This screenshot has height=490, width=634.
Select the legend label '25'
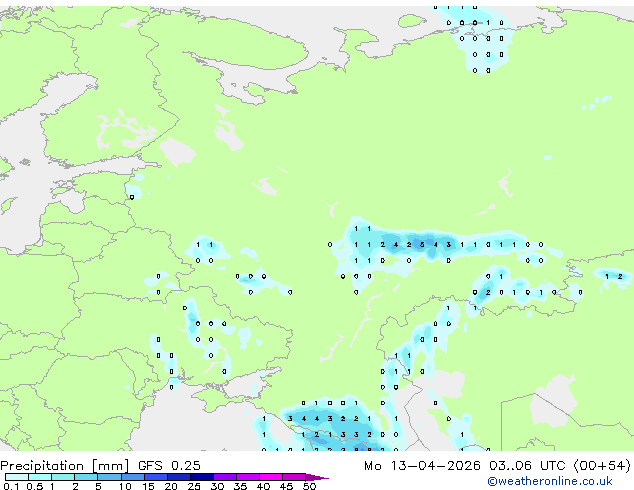point(194,486)
